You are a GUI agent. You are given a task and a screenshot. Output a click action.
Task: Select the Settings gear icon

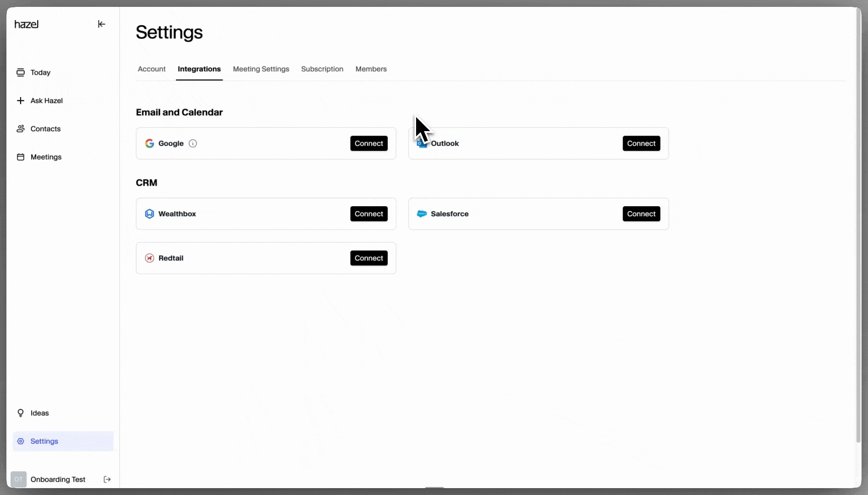click(21, 441)
